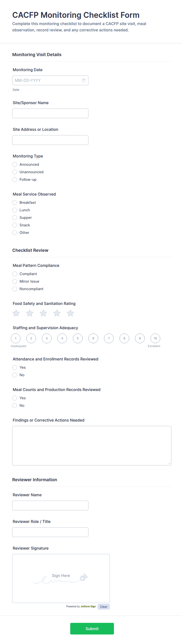
Task: Choose Lunch as meal service observed
Action: tap(15, 210)
